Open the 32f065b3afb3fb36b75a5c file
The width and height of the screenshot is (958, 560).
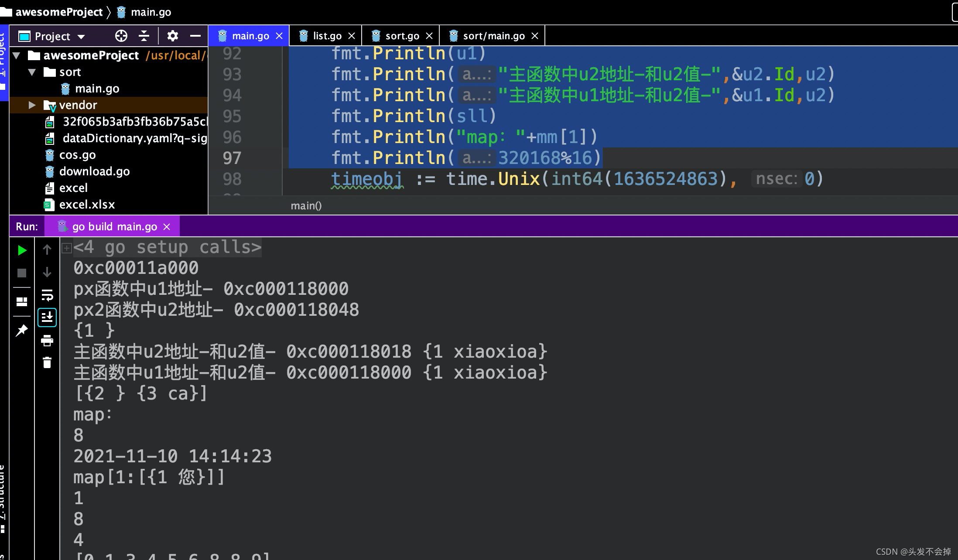point(127,122)
